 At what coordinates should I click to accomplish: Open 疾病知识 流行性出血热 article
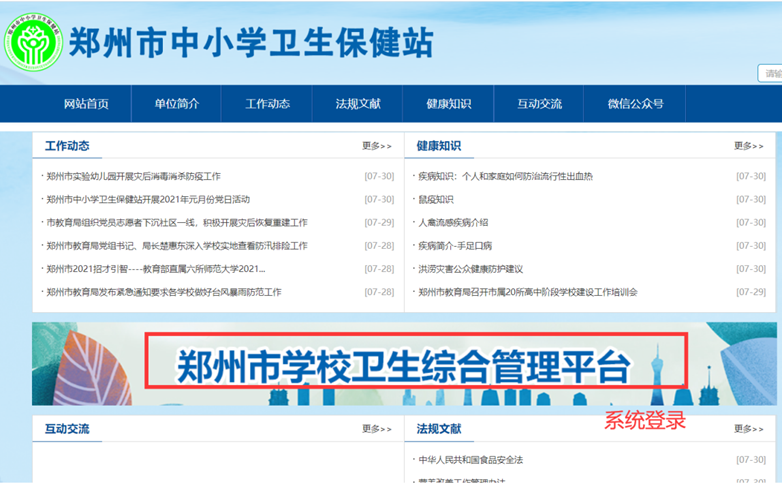pyautogui.click(x=505, y=177)
